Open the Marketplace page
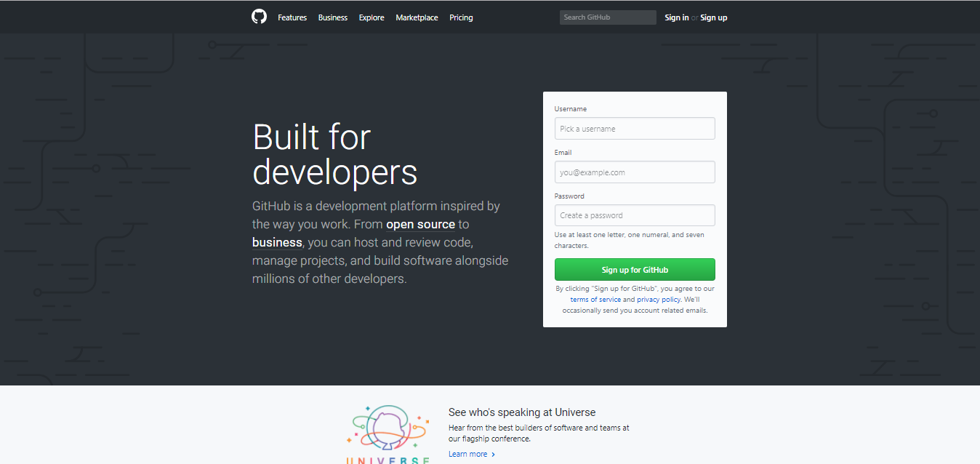Image resolution: width=980 pixels, height=464 pixels. 417,17
